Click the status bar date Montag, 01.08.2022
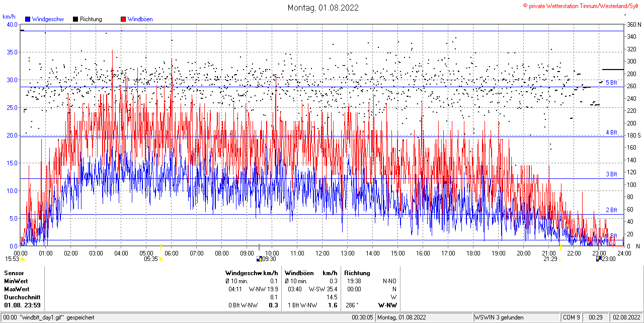 (x=403, y=317)
